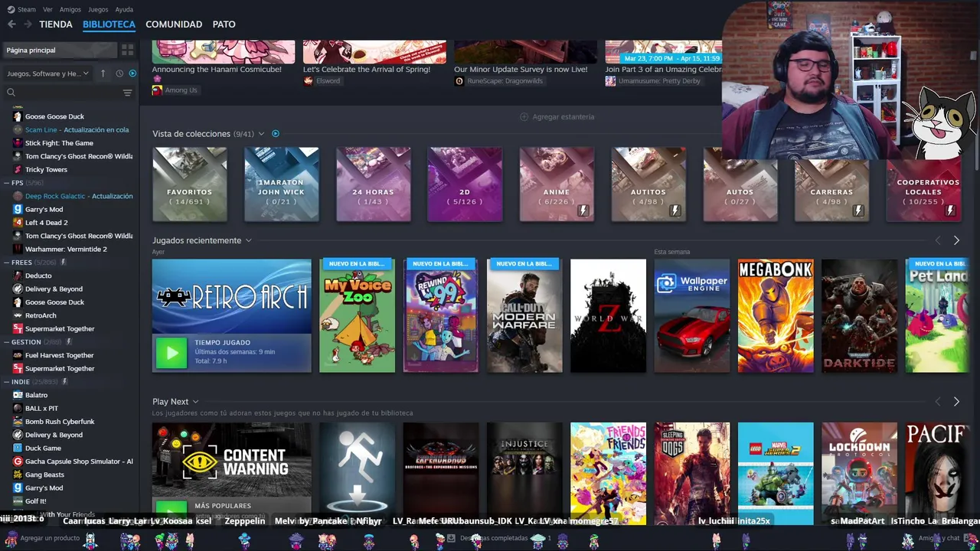Viewport: 980px width, 551px height.
Task: Collapse the FPS collection in sidebar
Action: (x=6, y=183)
